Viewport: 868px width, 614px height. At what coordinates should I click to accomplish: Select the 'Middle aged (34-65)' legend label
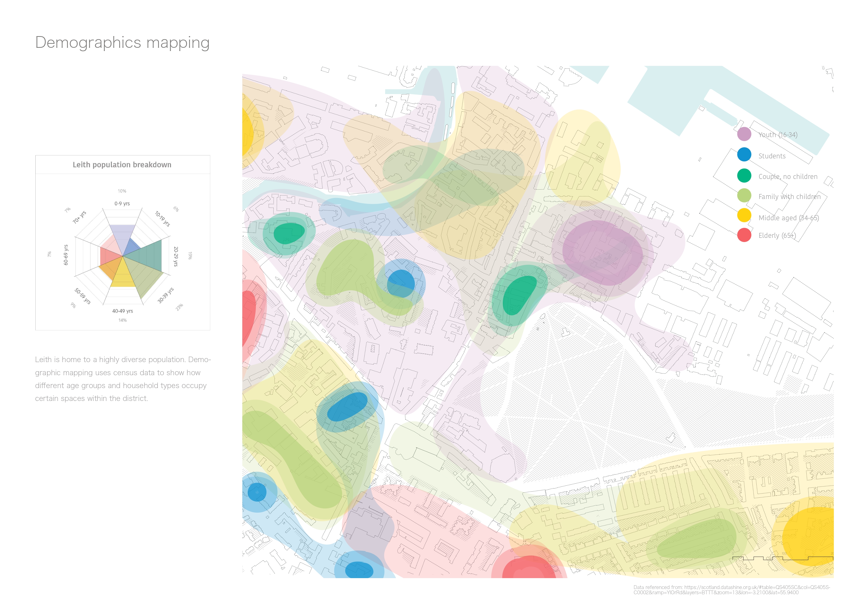click(789, 218)
